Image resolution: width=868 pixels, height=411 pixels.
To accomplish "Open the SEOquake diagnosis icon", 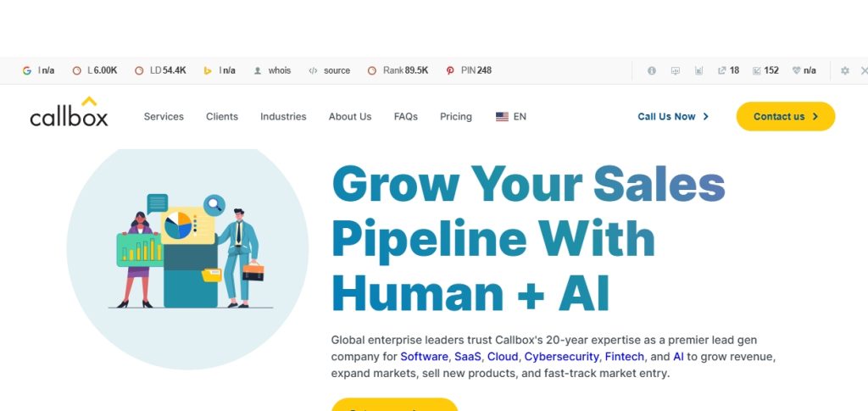I will pos(676,70).
